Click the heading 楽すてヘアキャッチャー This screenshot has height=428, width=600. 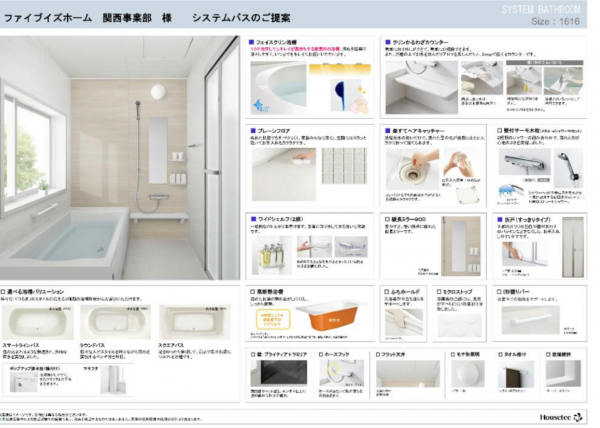418,130
